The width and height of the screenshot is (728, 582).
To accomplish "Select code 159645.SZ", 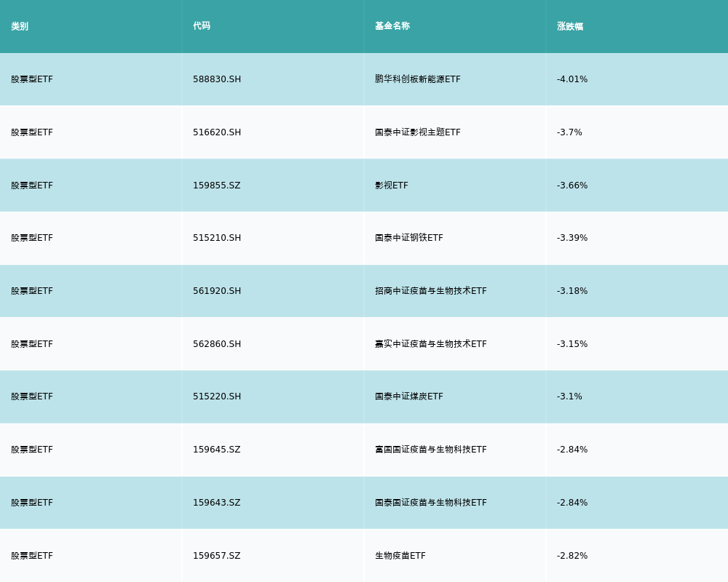I will click(217, 450).
